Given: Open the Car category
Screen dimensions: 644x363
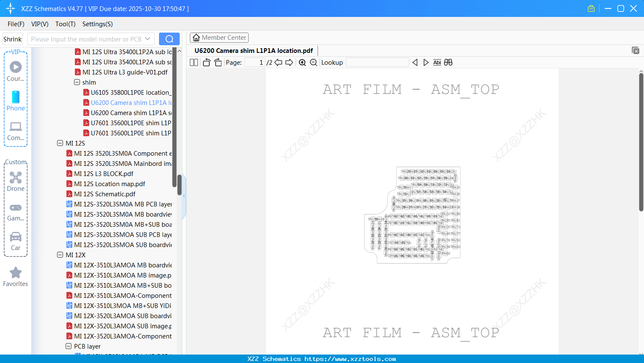Looking at the screenshot, I should click(16, 241).
